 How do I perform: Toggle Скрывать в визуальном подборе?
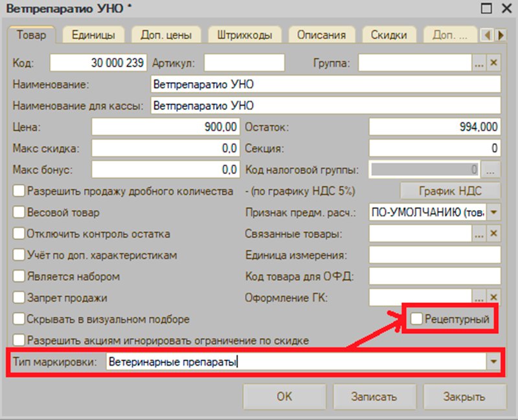(x=19, y=319)
